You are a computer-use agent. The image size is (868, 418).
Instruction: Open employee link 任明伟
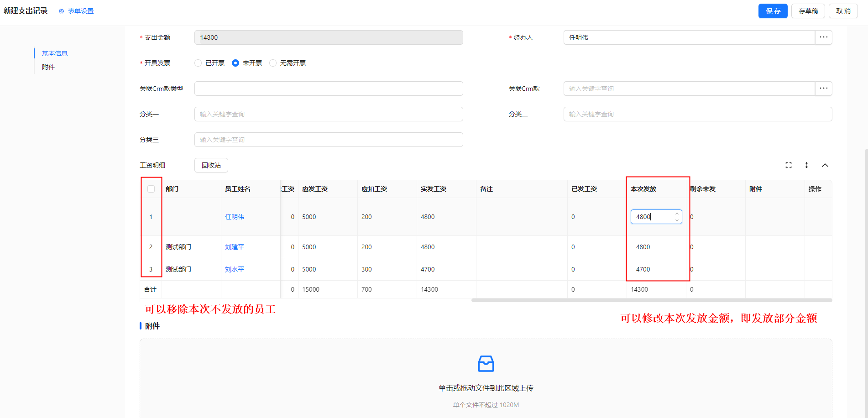(x=235, y=217)
